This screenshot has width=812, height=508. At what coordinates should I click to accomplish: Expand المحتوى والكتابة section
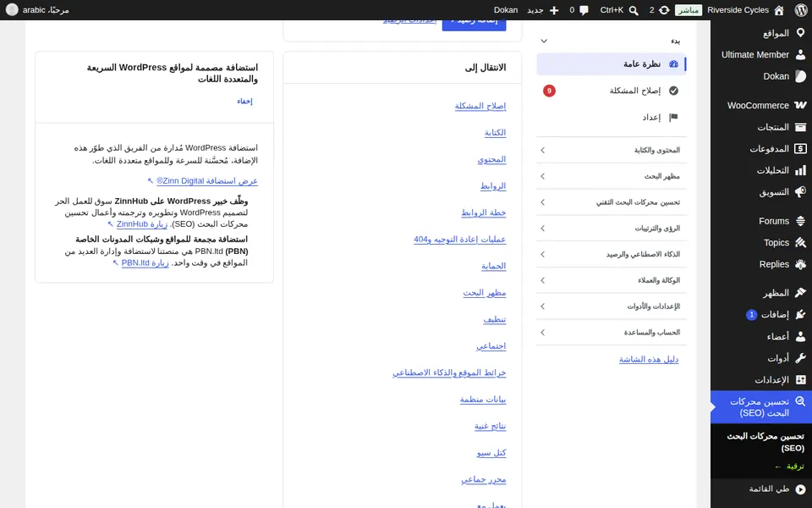pos(612,151)
